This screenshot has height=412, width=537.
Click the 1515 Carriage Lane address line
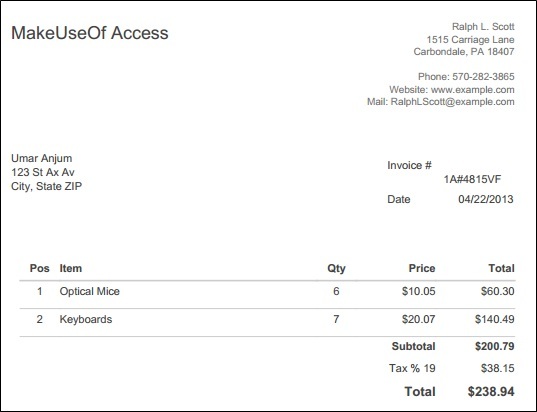click(470, 40)
